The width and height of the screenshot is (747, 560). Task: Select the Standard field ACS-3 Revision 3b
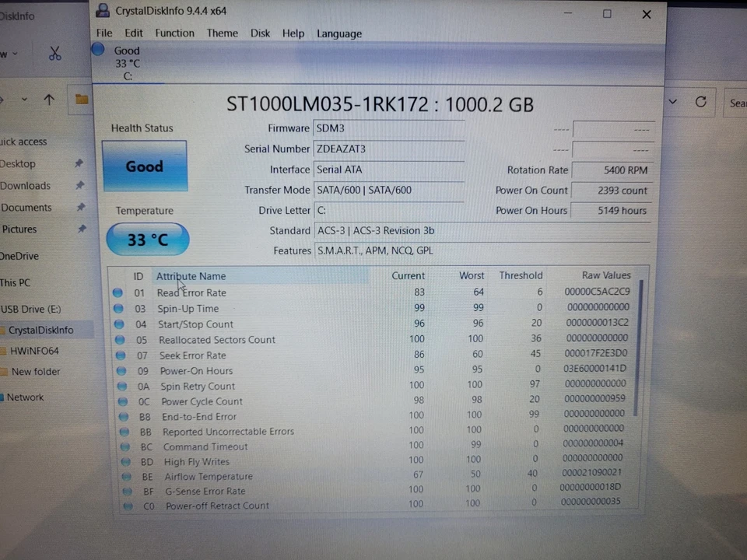coord(482,230)
